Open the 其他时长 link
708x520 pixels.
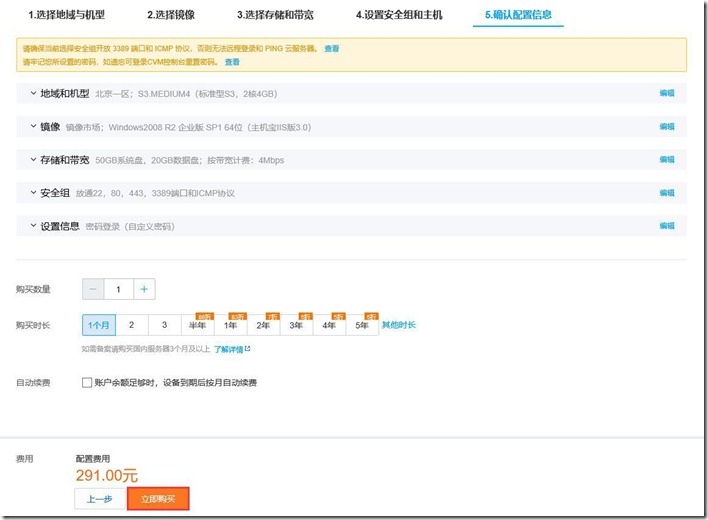tap(399, 325)
